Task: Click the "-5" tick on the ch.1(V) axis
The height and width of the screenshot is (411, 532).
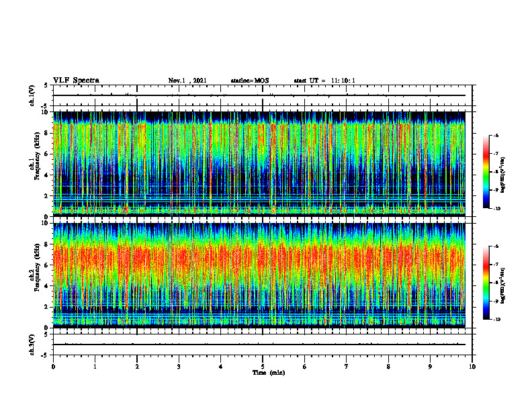Action: (45, 106)
